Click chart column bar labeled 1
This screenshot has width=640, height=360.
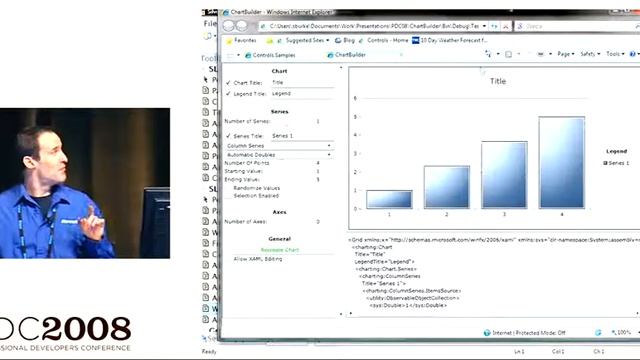coord(389,200)
